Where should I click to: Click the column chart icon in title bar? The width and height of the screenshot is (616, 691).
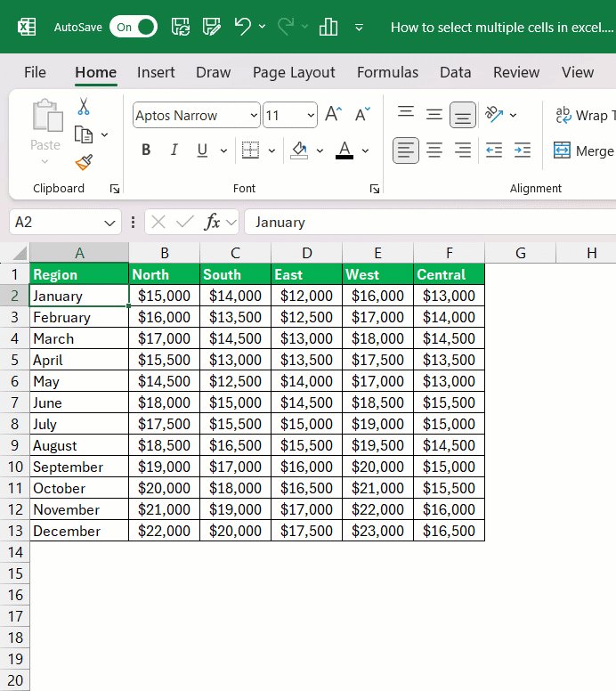(328, 27)
